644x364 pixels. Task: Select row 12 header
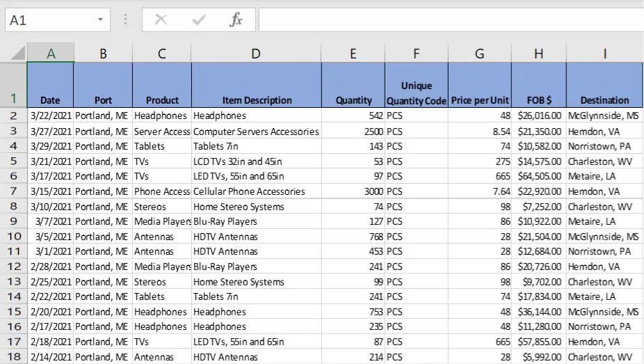pos(13,267)
